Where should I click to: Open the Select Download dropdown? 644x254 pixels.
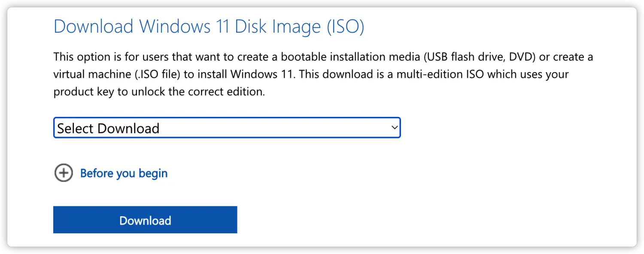coord(227,128)
